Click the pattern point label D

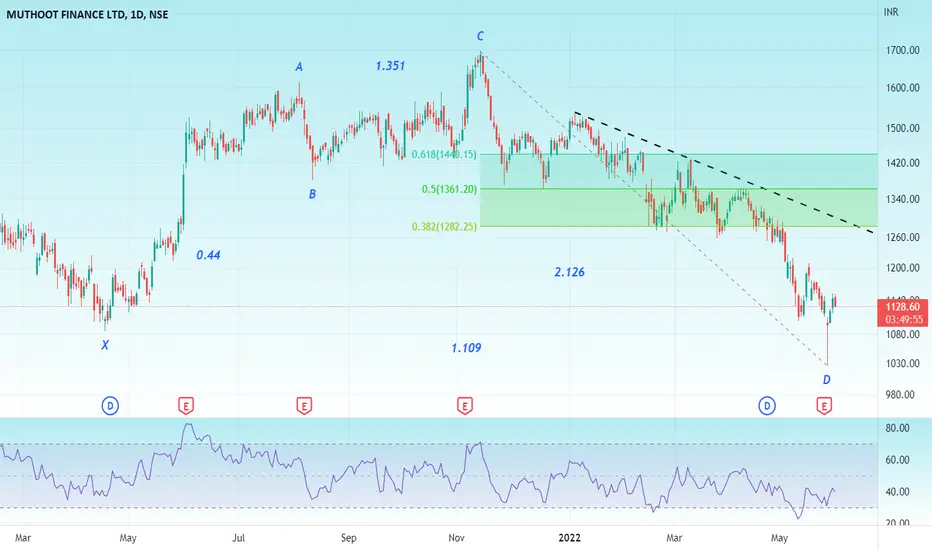coord(826,380)
